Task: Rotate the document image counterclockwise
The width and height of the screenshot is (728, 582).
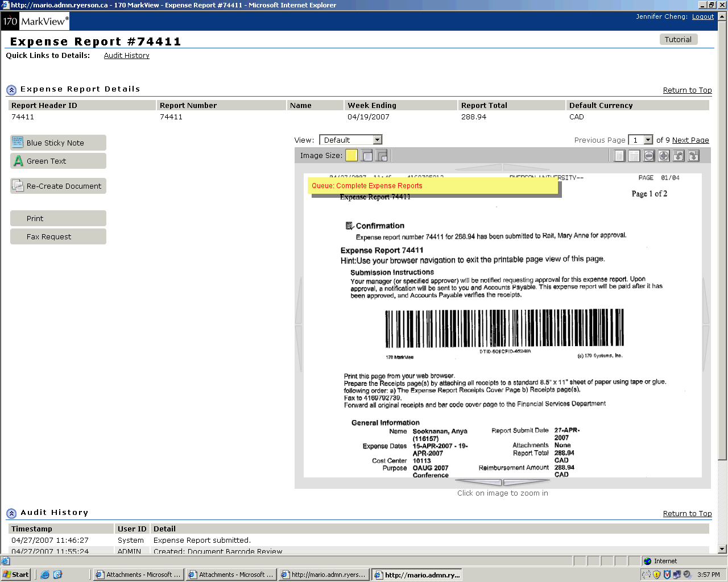Action: click(679, 156)
